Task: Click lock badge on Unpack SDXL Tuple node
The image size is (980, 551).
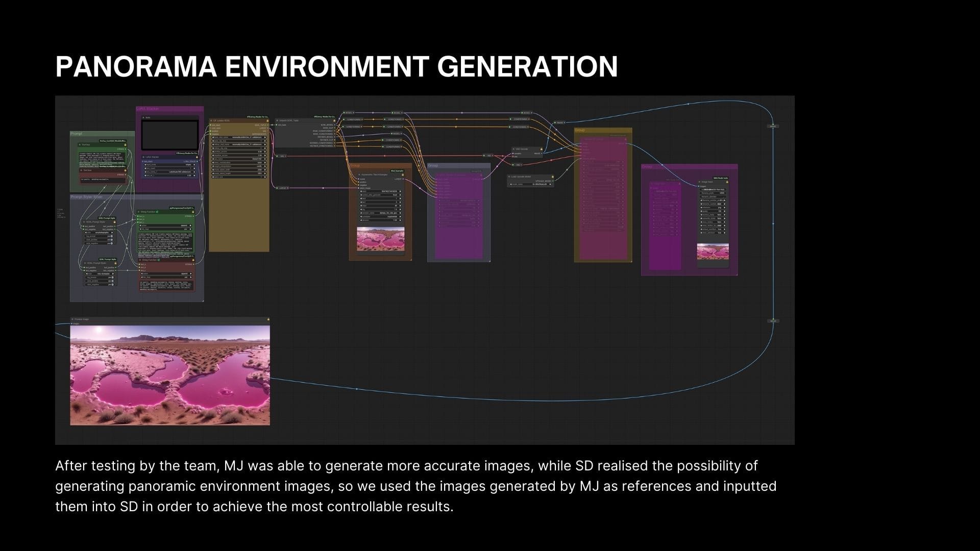Action: (x=334, y=120)
